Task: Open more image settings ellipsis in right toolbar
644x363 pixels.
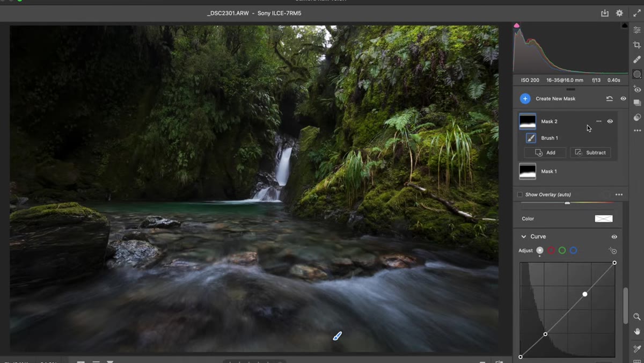Action: 637,130
